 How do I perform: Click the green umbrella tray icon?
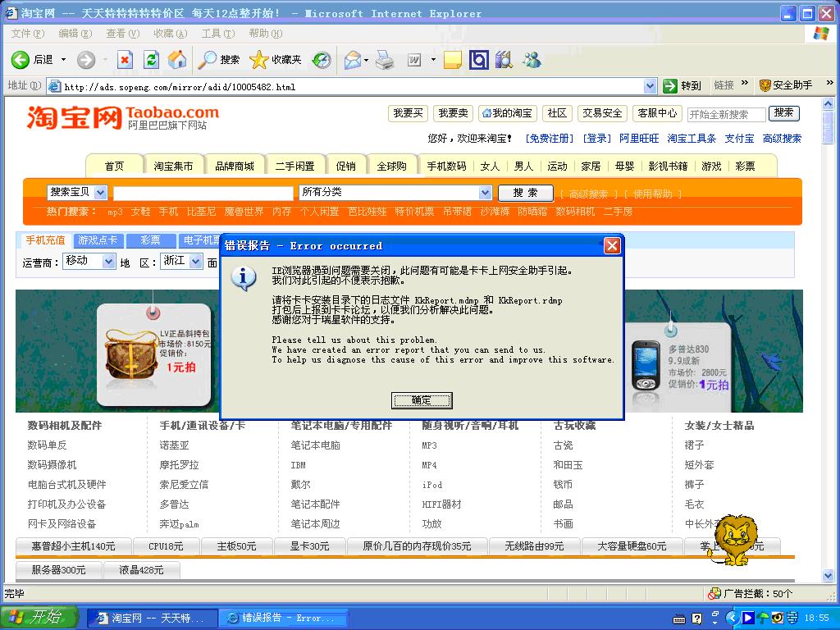coord(764,618)
